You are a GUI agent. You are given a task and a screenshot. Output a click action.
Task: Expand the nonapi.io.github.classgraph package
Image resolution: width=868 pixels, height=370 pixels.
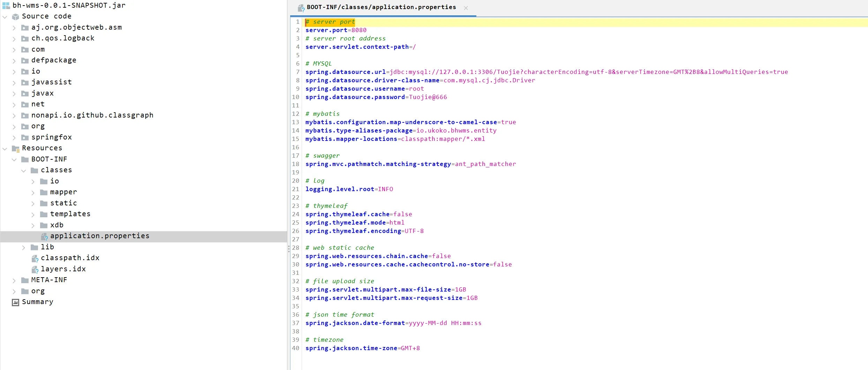[x=14, y=115]
